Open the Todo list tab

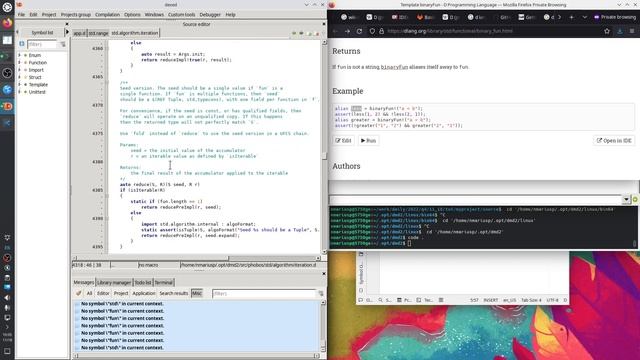click(143, 282)
